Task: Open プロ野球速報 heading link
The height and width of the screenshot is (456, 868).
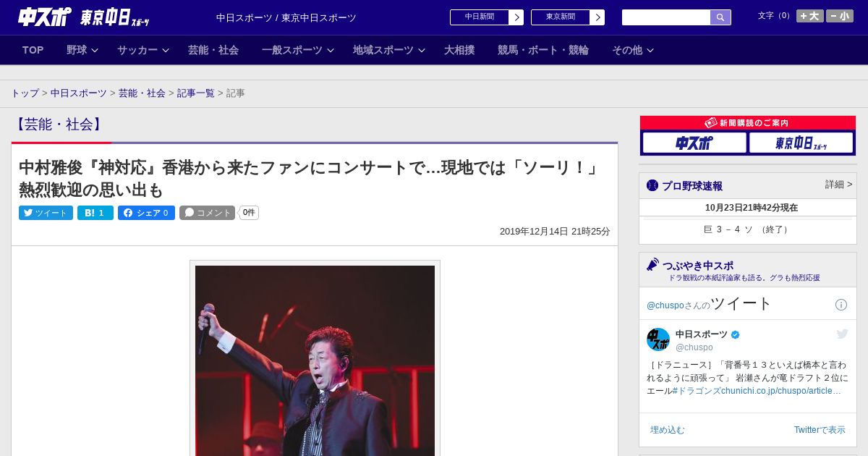Action: click(692, 186)
